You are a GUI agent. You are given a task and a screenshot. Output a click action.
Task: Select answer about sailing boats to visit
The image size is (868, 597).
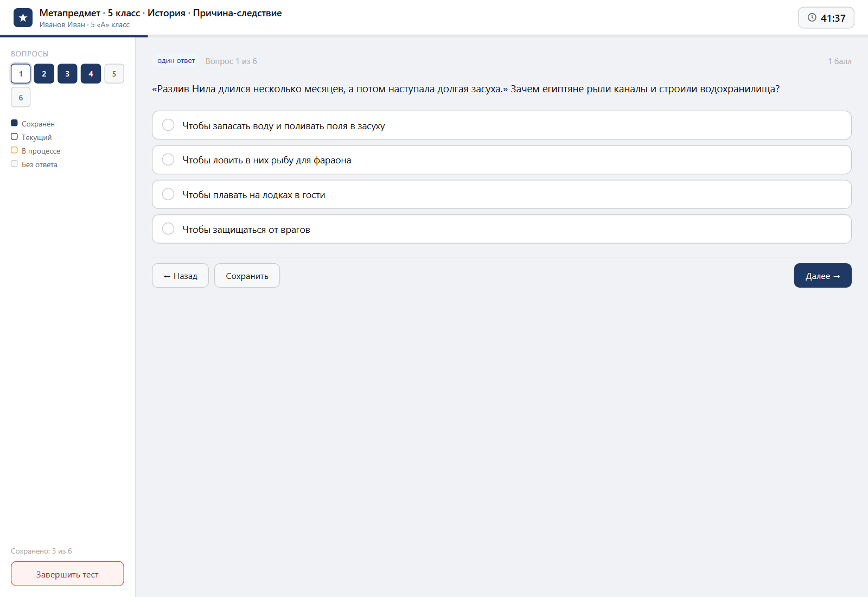(x=501, y=194)
